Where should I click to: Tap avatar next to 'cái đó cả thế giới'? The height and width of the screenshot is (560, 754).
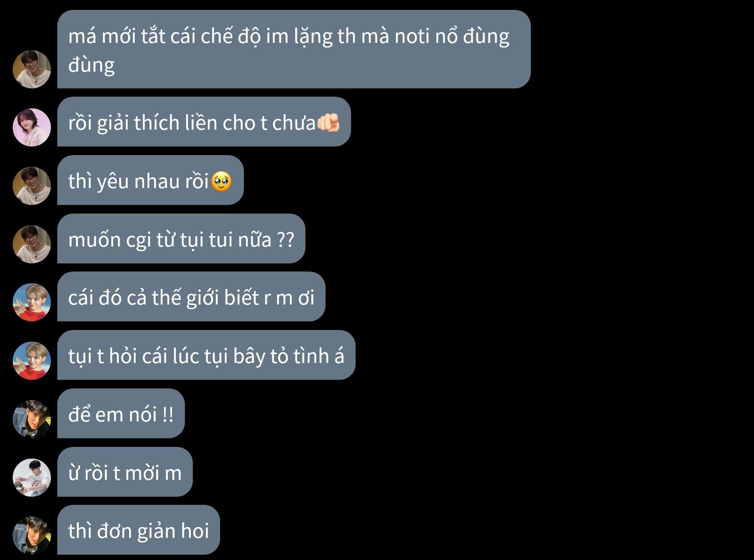[32, 302]
